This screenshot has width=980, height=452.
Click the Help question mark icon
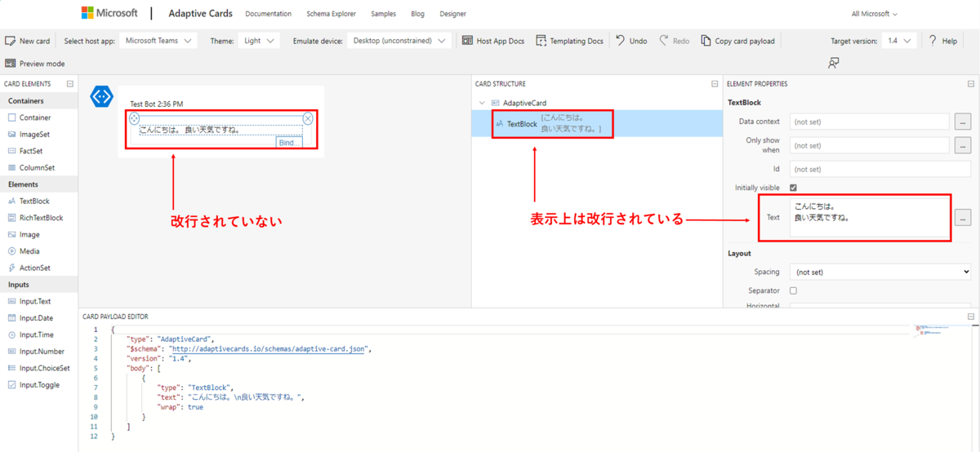933,41
